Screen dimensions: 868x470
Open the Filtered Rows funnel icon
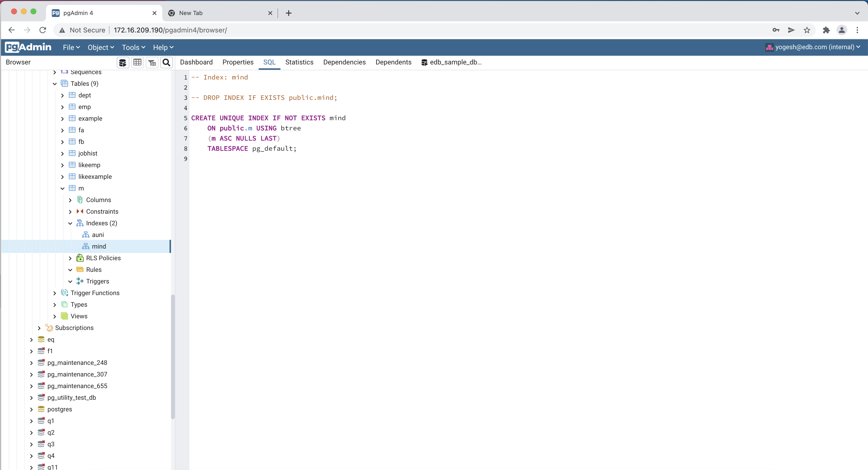pyautogui.click(x=152, y=62)
